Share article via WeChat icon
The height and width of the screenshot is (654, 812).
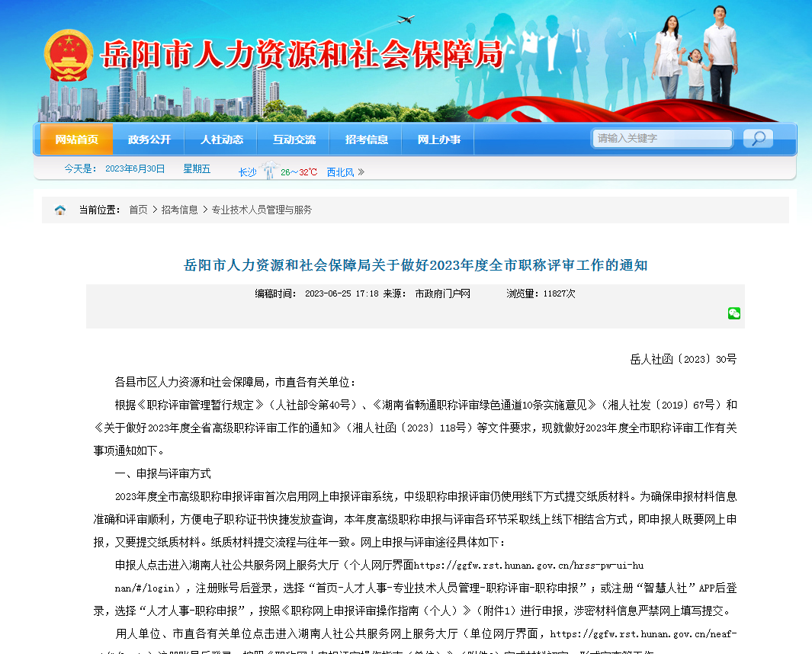pos(733,313)
